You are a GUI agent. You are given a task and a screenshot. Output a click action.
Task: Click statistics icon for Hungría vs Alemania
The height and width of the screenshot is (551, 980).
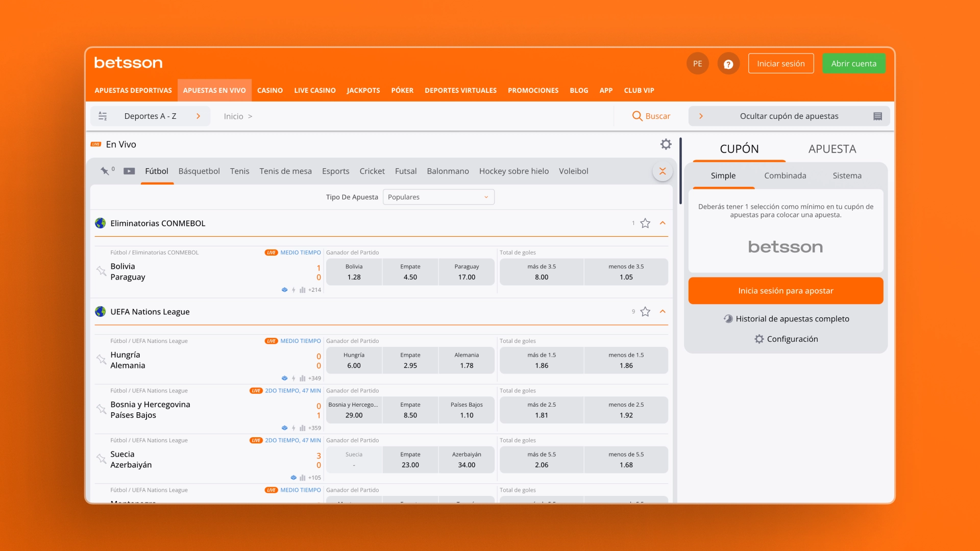[302, 379]
